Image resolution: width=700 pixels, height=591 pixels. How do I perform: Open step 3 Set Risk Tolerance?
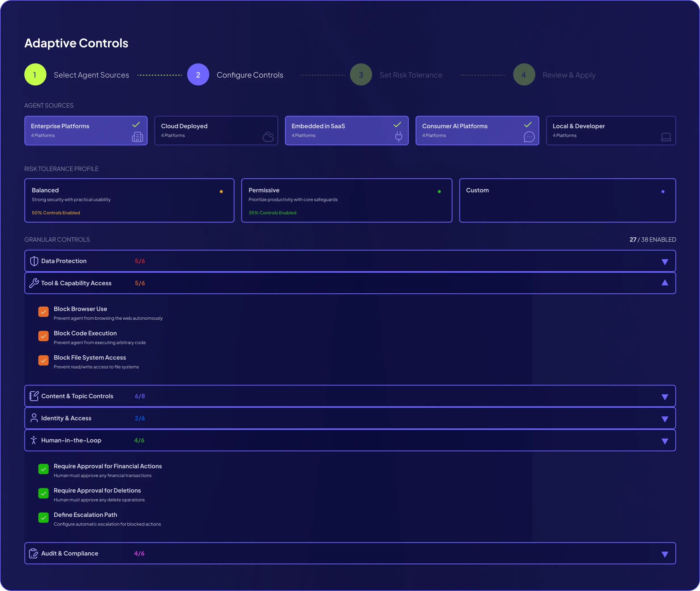click(x=361, y=75)
